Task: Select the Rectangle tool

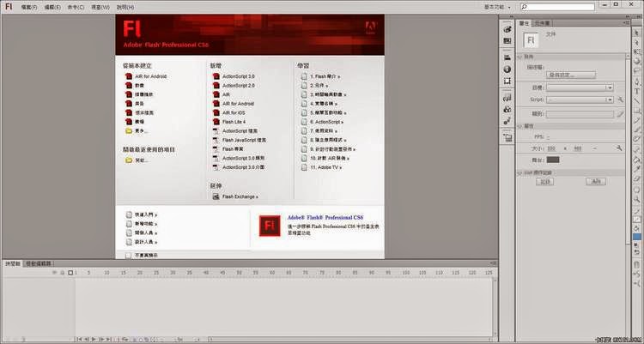Action: coord(637,110)
